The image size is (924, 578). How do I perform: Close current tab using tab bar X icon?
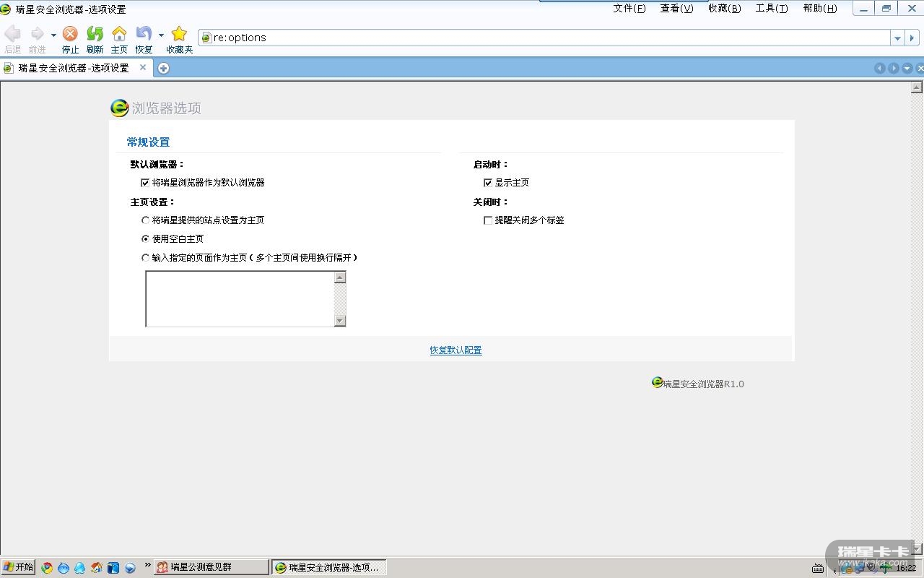[x=920, y=68]
